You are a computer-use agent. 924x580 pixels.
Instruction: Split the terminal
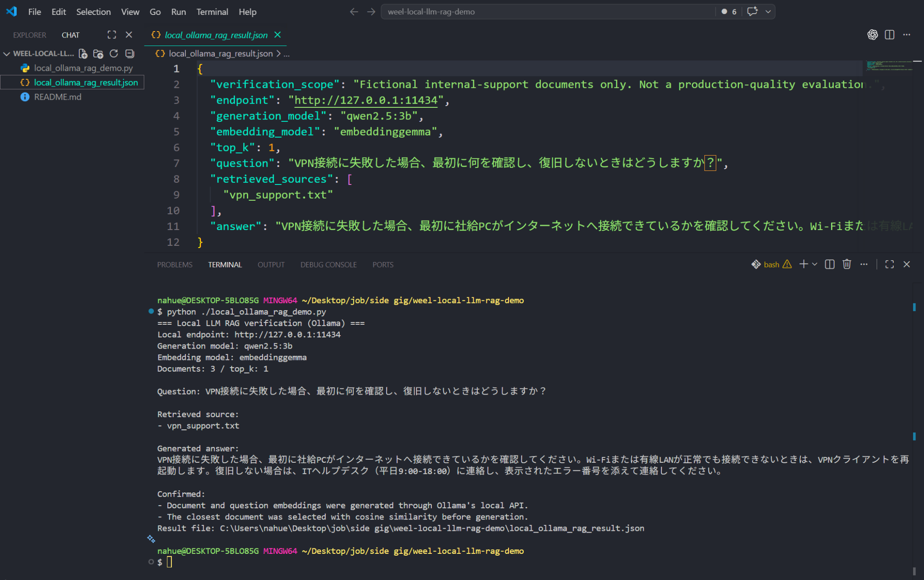(x=830, y=264)
